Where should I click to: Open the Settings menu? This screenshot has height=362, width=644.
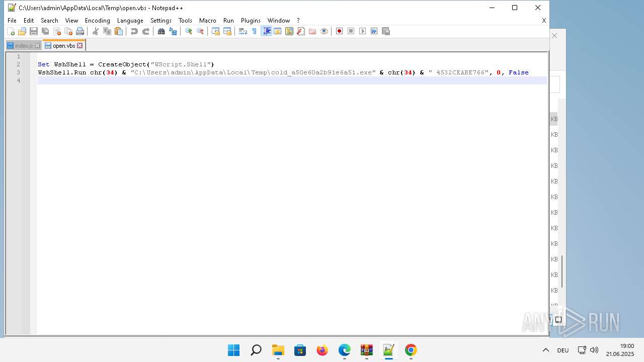[161, 21]
